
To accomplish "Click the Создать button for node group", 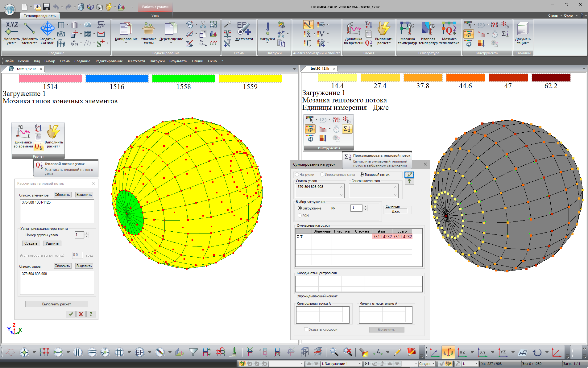I will 31,243.
